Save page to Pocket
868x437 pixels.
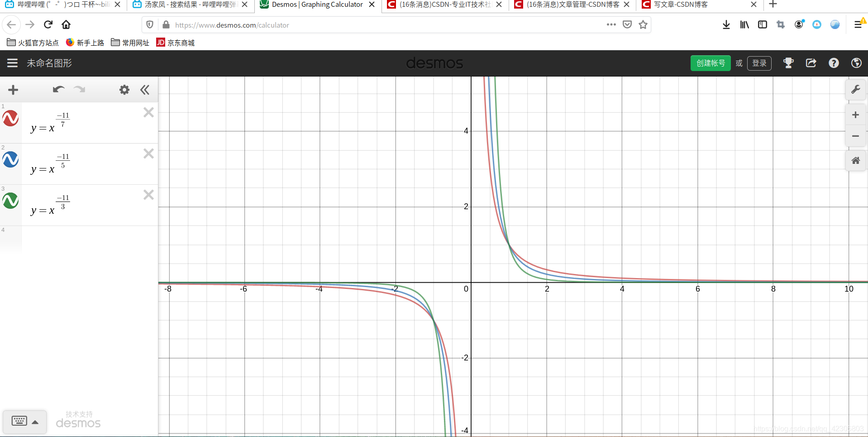627,24
